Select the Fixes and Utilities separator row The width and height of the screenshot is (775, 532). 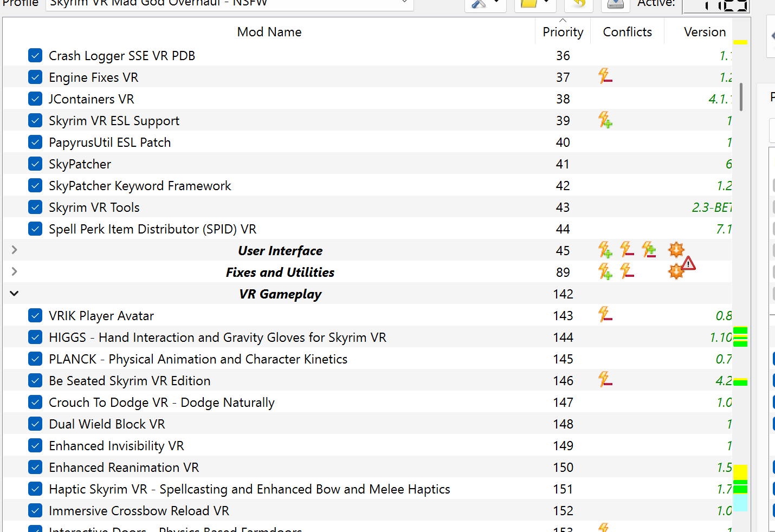point(367,272)
